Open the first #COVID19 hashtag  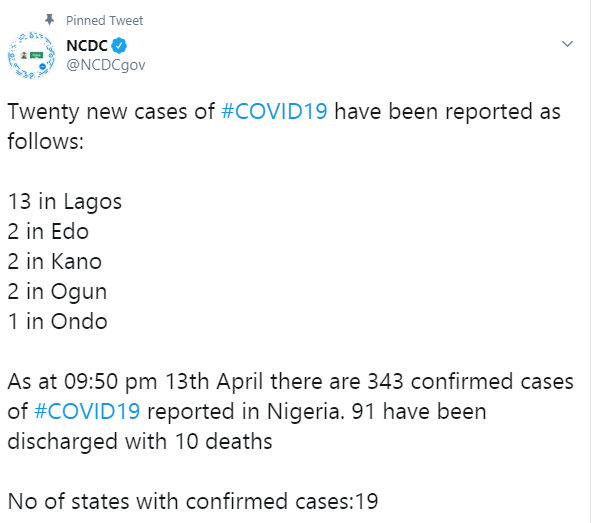point(274,112)
